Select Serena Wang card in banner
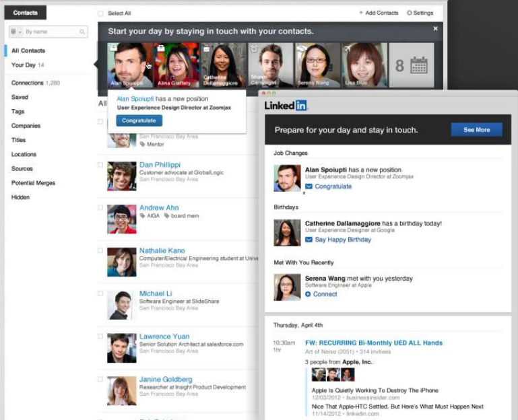This screenshot has width=518, height=420. (x=317, y=65)
